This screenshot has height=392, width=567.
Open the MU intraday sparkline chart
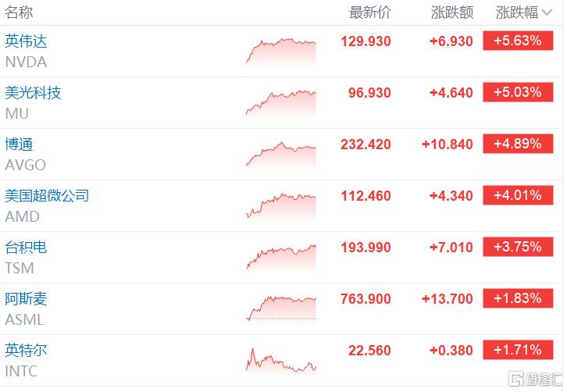click(281, 103)
